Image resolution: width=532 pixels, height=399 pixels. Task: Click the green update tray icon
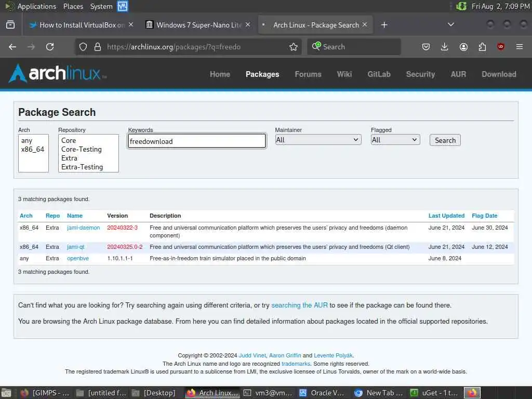click(461, 6)
